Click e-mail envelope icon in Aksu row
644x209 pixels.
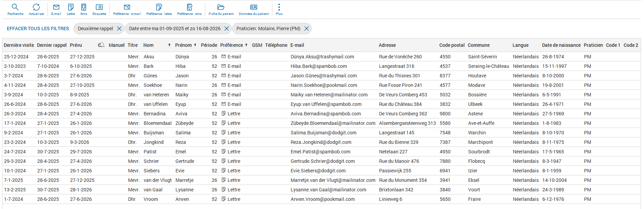click(224, 57)
